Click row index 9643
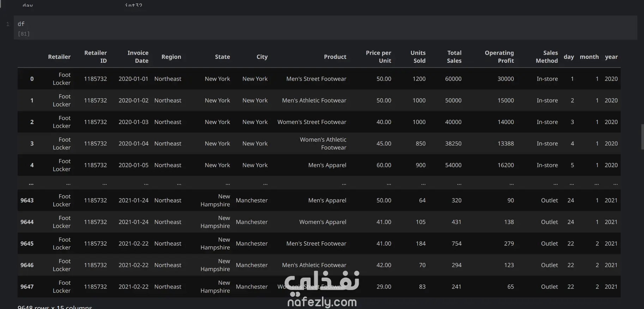 click(x=27, y=200)
